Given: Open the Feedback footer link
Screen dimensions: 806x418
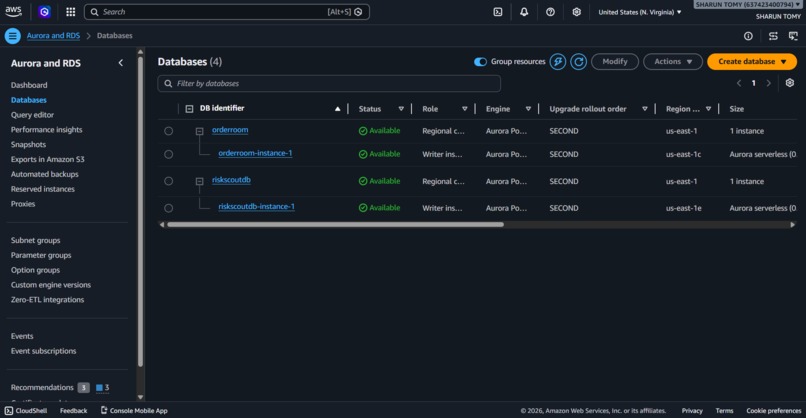Looking at the screenshot, I should point(74,410).
